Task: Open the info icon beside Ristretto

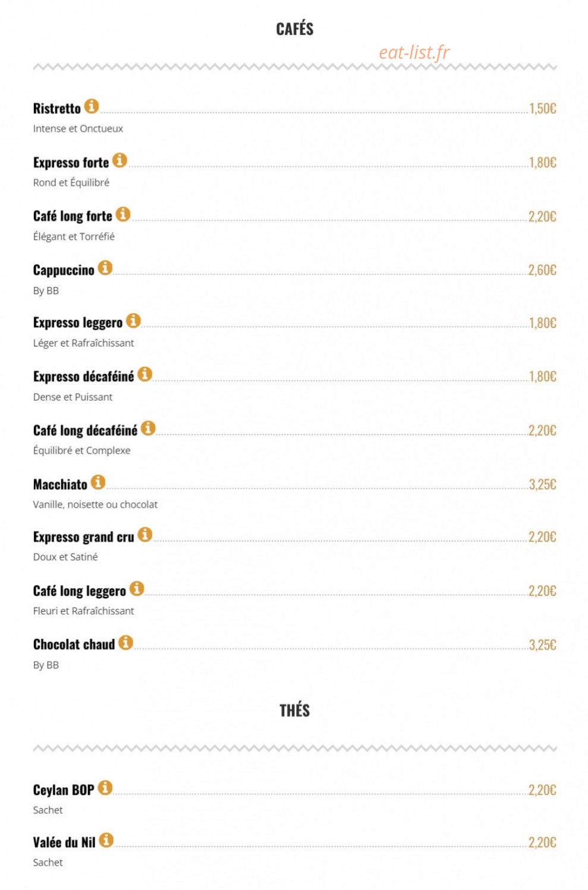Action: (92, 106)
